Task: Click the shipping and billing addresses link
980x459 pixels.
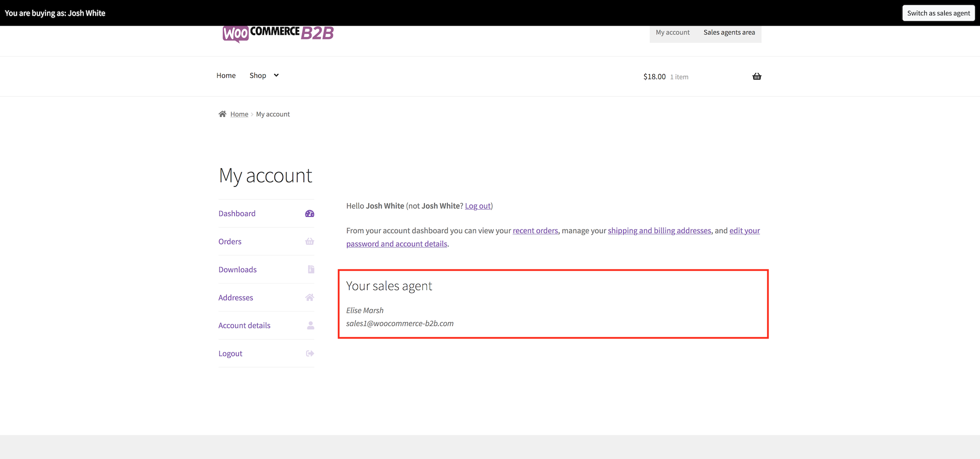Action: point(659,231)
